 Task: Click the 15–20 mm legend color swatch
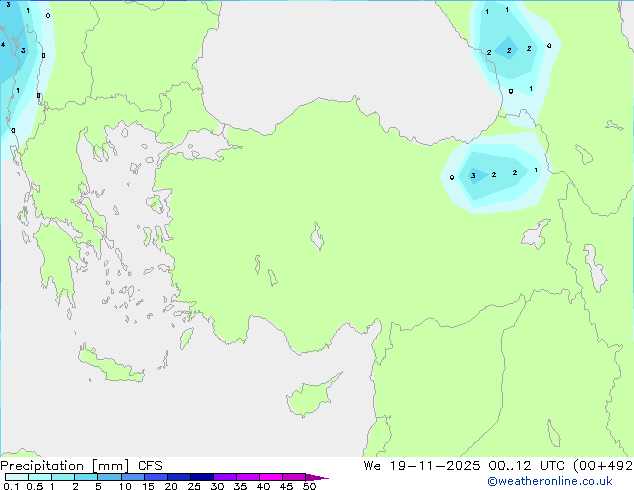(156, 477)
